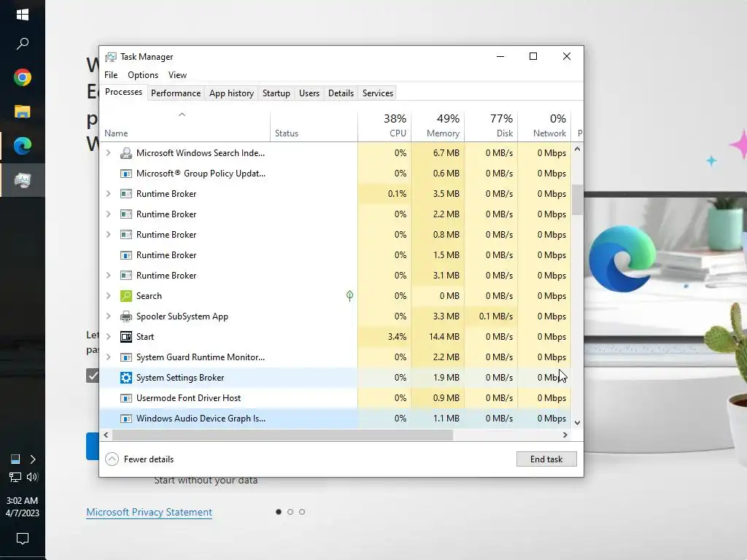Screen dimensions: 747x560
Task: Expand the Search process group
Action: [x=108, y=296]
